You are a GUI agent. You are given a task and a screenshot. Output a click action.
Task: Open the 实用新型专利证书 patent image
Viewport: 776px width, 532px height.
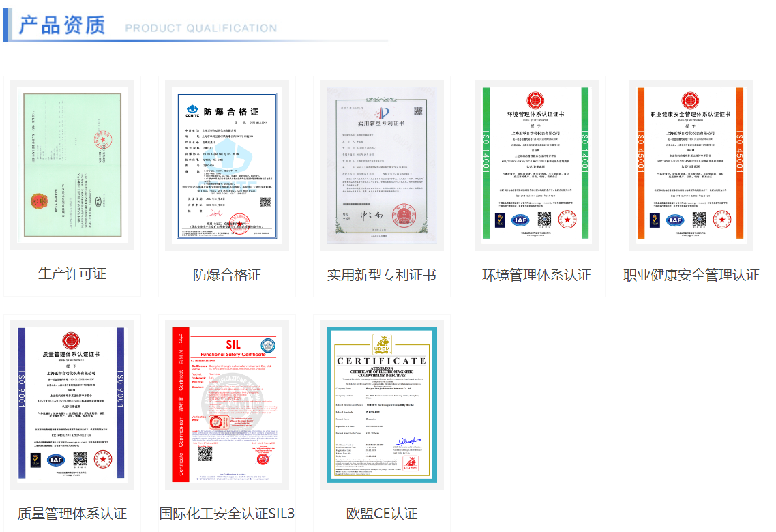coord(382,164)
